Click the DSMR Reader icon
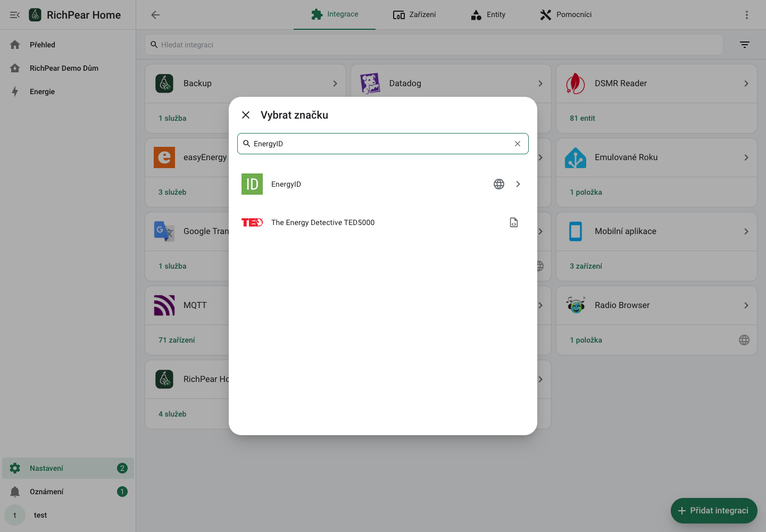The height and width of the screenshot is (532, 766). pos(576,84)
